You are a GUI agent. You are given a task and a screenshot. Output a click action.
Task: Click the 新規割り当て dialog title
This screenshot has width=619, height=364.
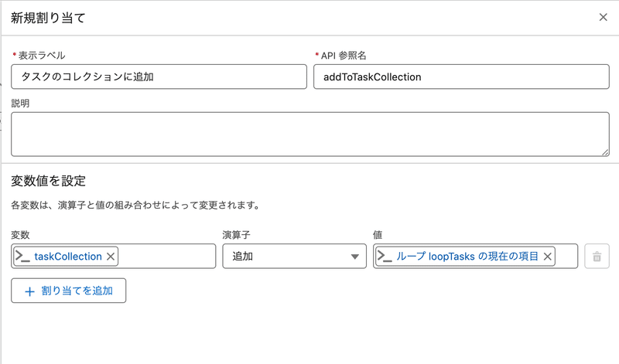pyautogui.click(x=48, y=18)
